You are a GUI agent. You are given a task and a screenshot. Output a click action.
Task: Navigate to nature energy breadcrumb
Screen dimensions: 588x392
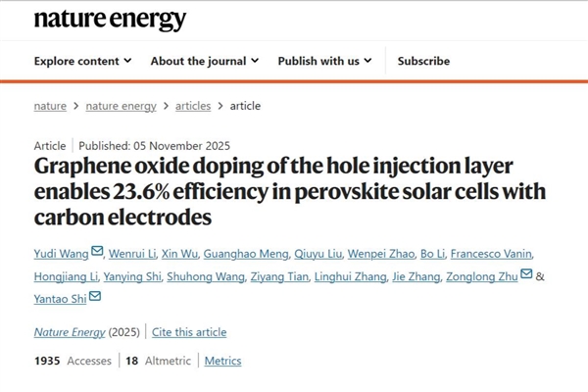tap(122, 106)
